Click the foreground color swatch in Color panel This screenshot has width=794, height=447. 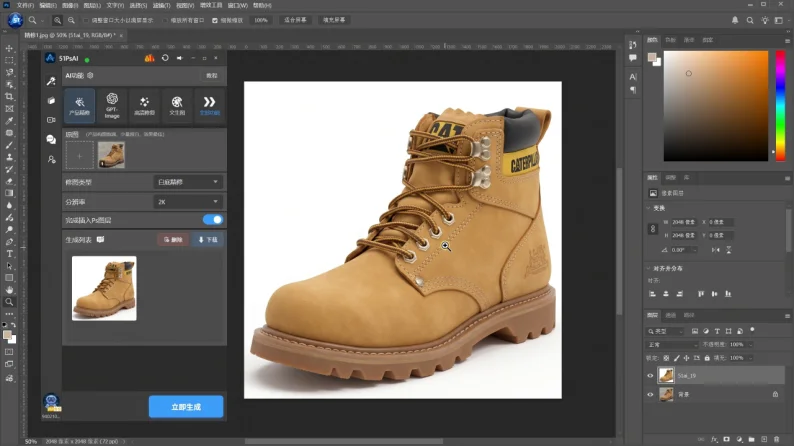[652, 57]
